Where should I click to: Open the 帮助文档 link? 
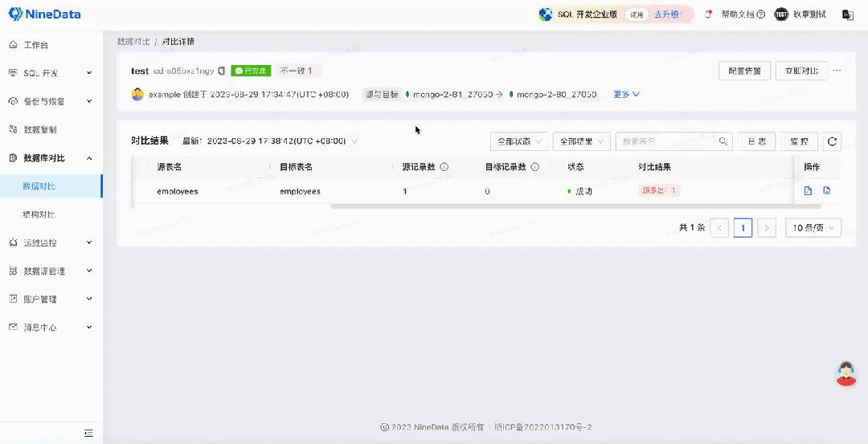[737, 14]
